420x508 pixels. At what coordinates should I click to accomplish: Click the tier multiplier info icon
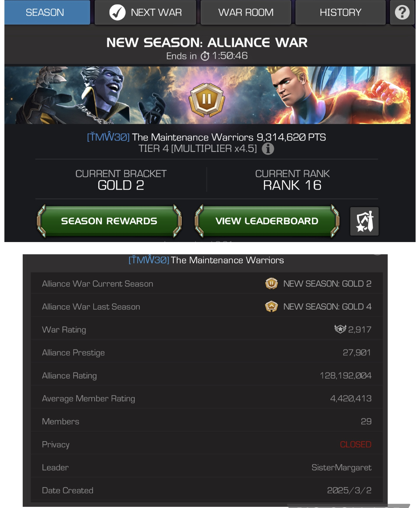[x=268, y=149]
